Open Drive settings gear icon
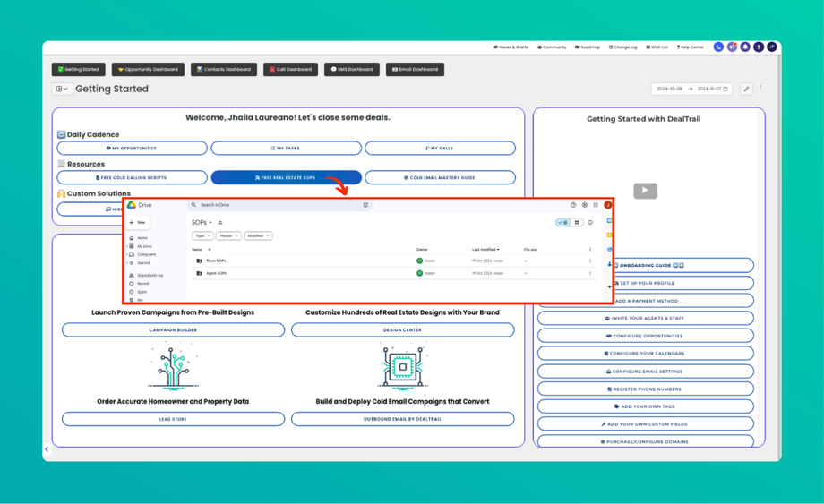The image size is (824, 504). tap(584, 205)
